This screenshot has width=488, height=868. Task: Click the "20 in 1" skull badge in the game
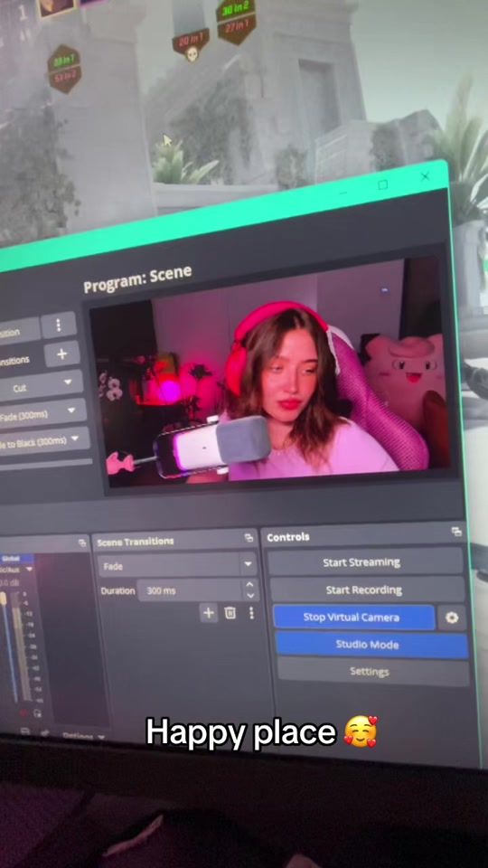tap(191, 43)
